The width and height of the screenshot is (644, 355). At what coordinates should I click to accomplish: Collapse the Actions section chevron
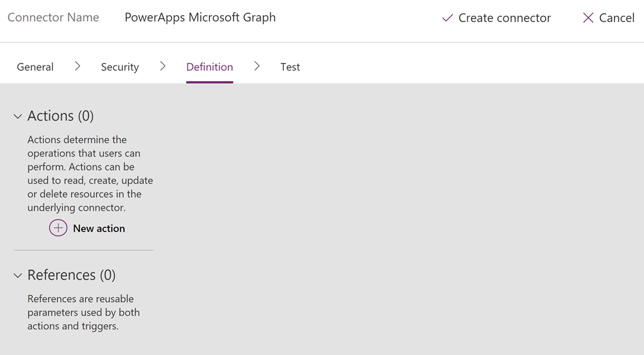click(x=18, y=116)
